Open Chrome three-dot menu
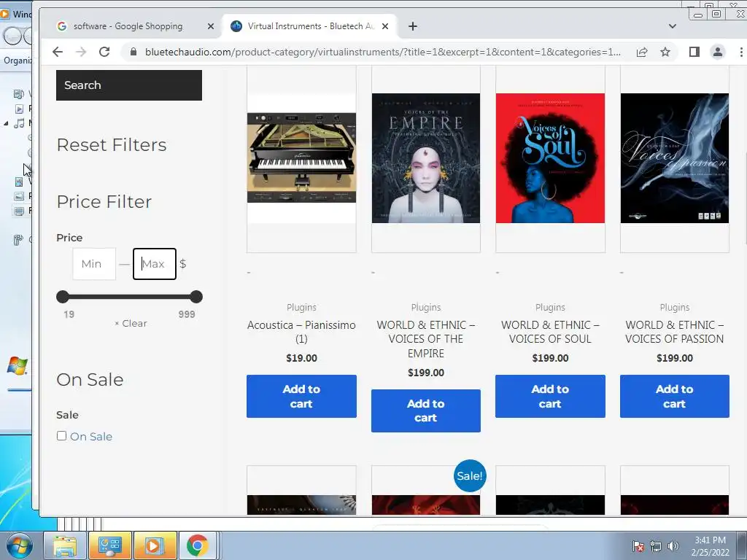 [741, 52]
